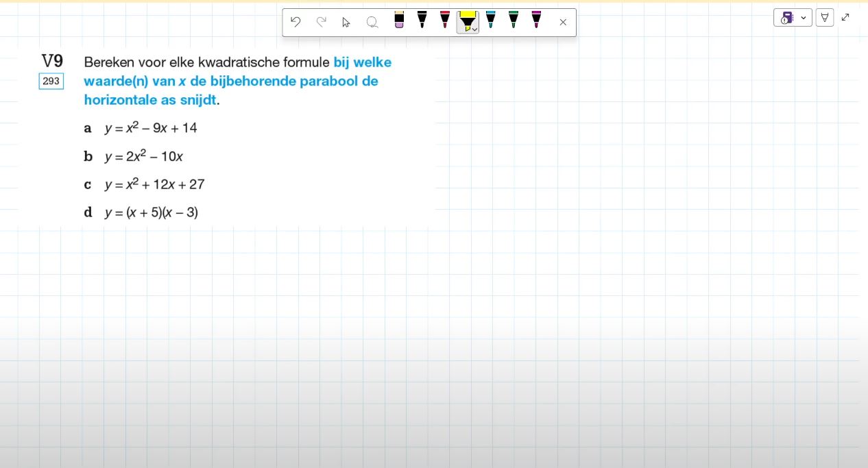Screen dimensions: 868x468
Task: Open the yellow highlighter options arrow
Action: tap(474, 29)
